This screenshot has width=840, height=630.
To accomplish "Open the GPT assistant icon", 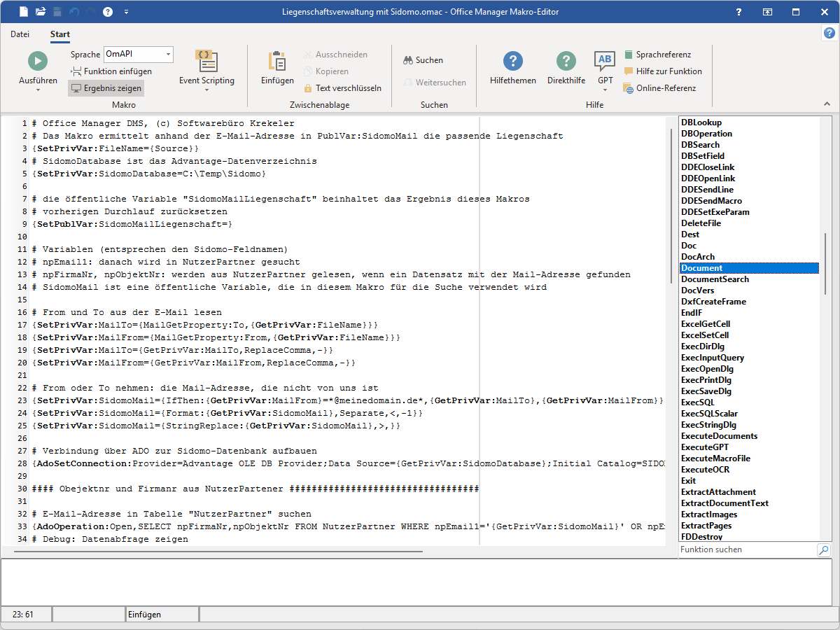I will point(605,61).
